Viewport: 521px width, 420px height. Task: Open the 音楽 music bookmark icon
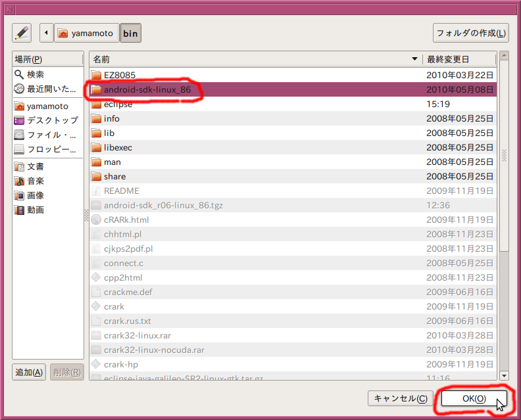[19, 181]
